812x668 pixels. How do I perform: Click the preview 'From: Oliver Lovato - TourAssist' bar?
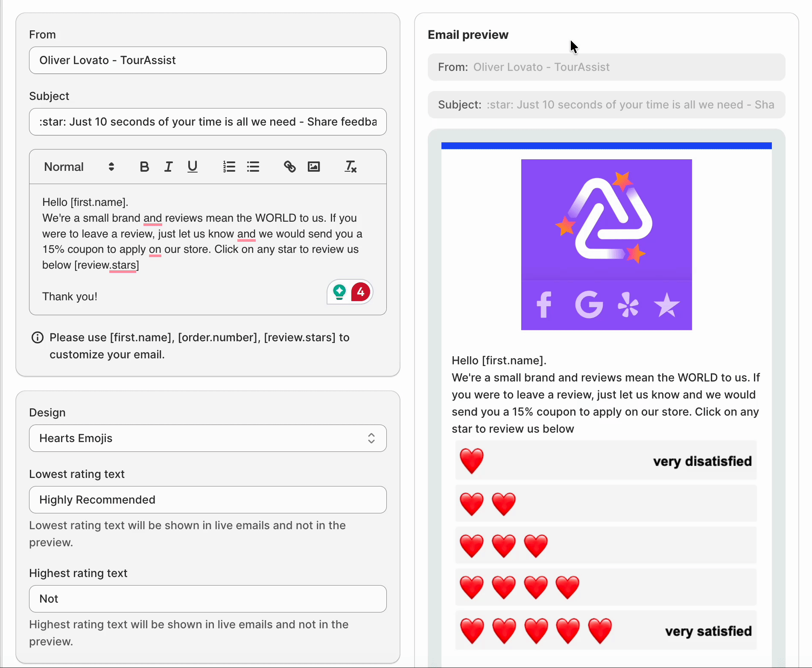click(607, 67)
